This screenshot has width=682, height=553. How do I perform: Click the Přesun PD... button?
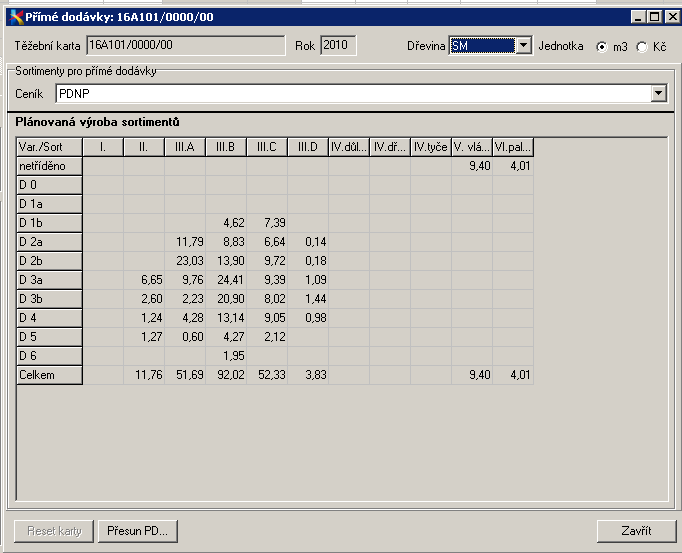point(137,531)
